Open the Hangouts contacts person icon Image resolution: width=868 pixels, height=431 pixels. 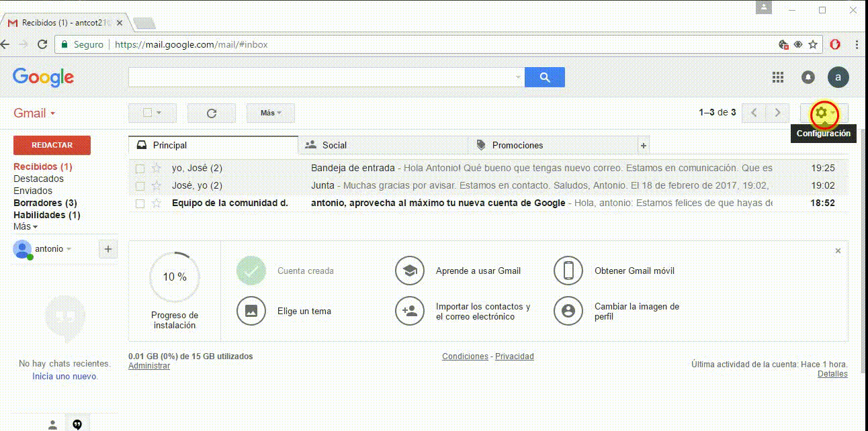click(x=52, y=424)
